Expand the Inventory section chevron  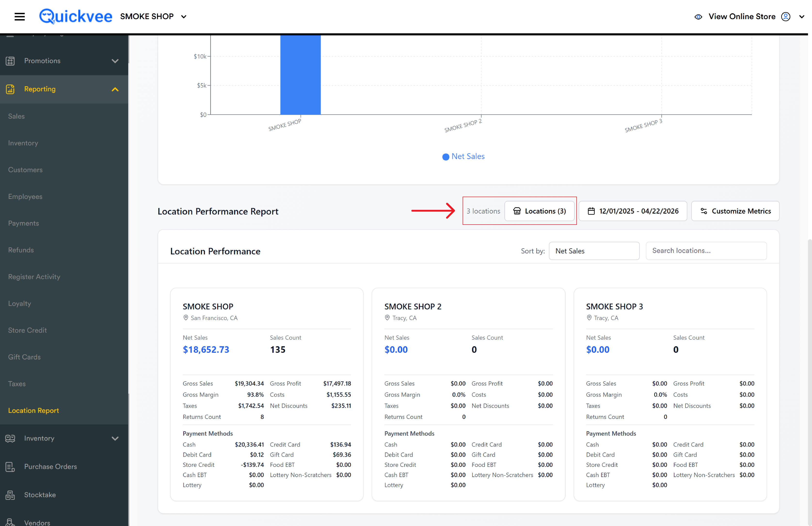[x=115, y=438]
